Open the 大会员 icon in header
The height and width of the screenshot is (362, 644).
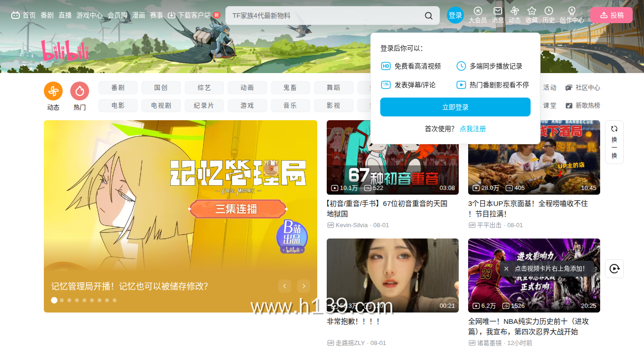(478, 15)
